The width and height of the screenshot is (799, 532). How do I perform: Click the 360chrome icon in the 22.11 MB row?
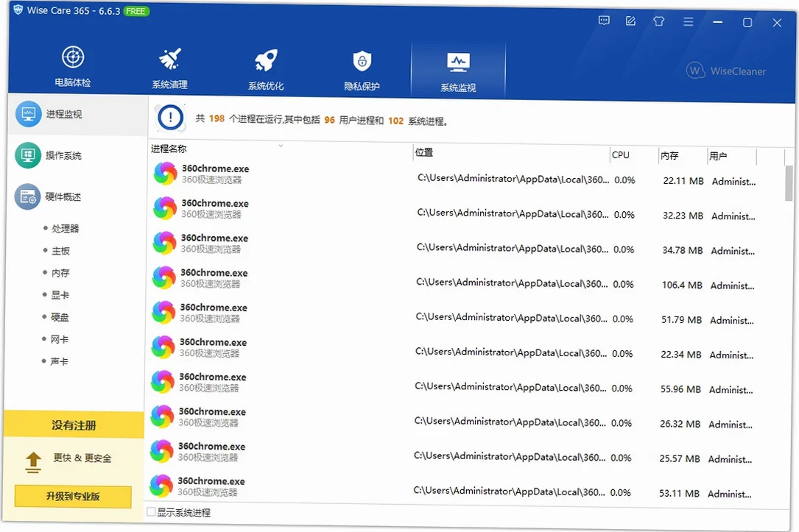click(x=166, y=174)
